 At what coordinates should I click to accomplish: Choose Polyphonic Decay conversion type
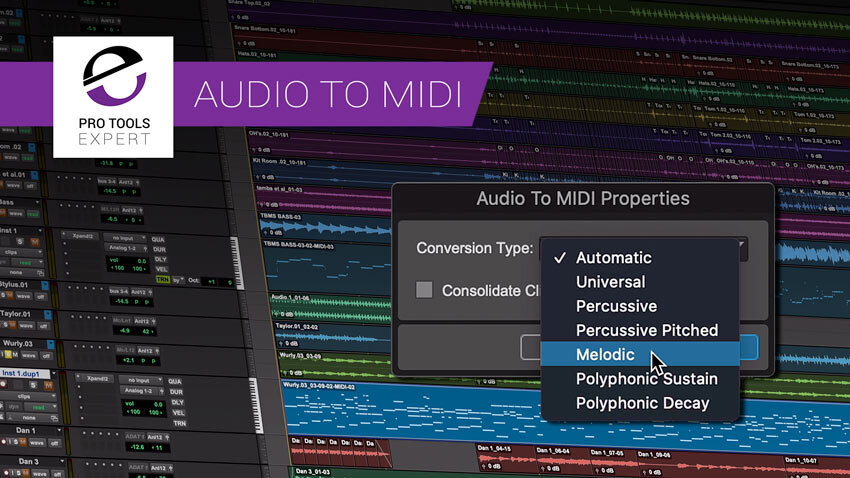pyautogui.click(x=640, y=403)
